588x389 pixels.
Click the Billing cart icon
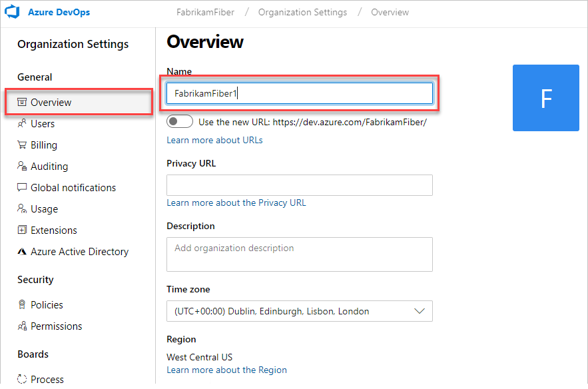point(22,145)
